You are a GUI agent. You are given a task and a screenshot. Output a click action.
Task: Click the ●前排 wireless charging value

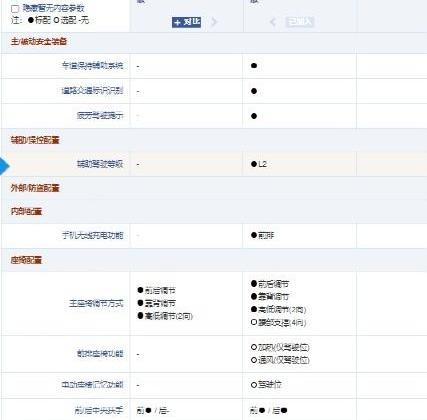click(x=262, y=236)
